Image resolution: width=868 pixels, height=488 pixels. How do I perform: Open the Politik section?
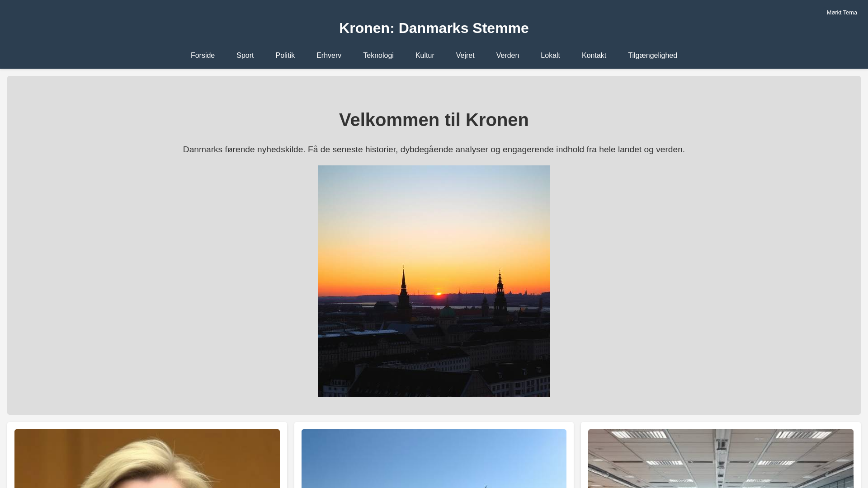285,56
